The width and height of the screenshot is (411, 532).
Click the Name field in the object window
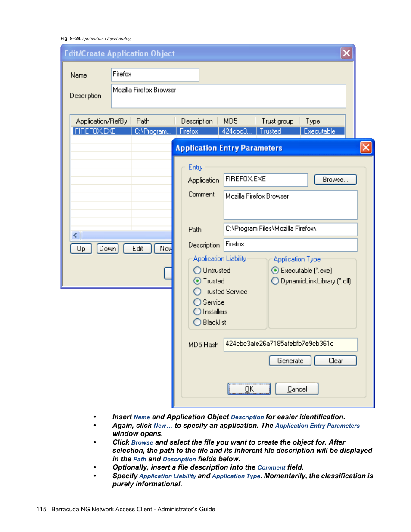155,75
